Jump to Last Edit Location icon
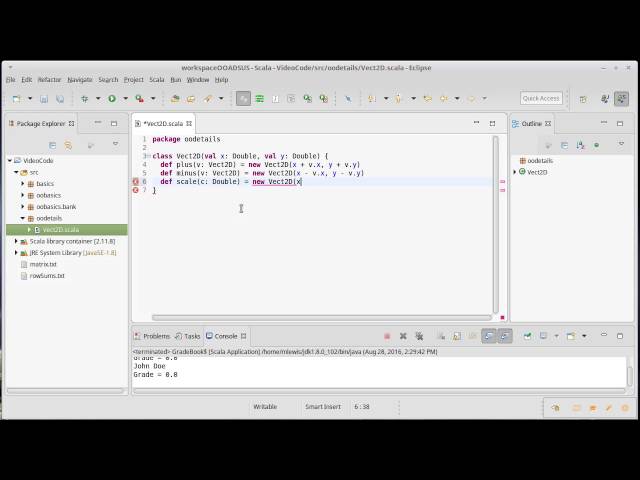640x480 pixels. point(427,98)
